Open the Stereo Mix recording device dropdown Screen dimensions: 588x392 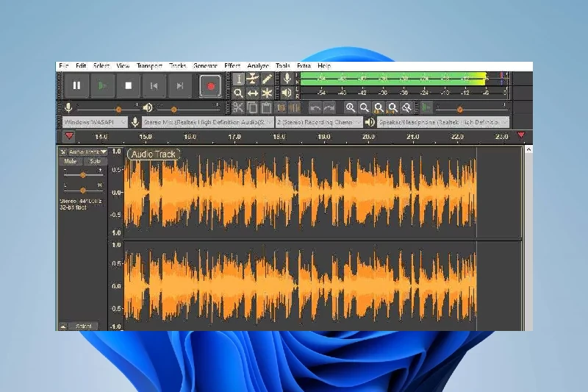pyautogui.click(x=208, y=122)
